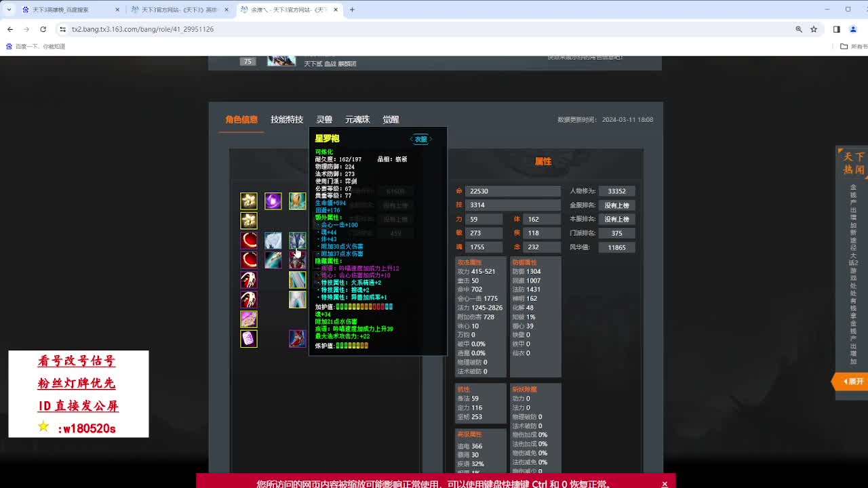Click the purple orb equipment icon
This screenshot has width=868, height=488.
pyautogui.click(x=273, y=201)
